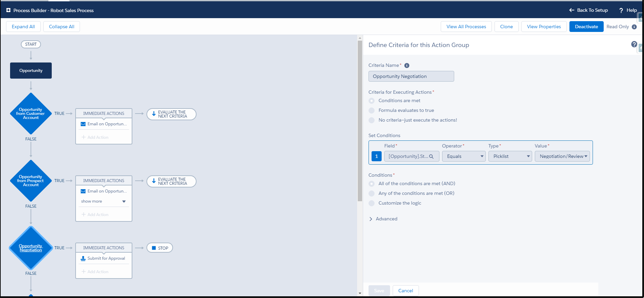Click the email icon under Customer Account actions
This screenshot has height=298, width=644.
(83, 124)
